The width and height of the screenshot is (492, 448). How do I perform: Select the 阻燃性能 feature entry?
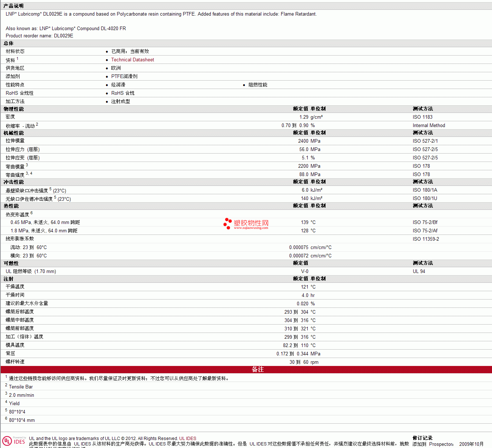click(258, 85)
